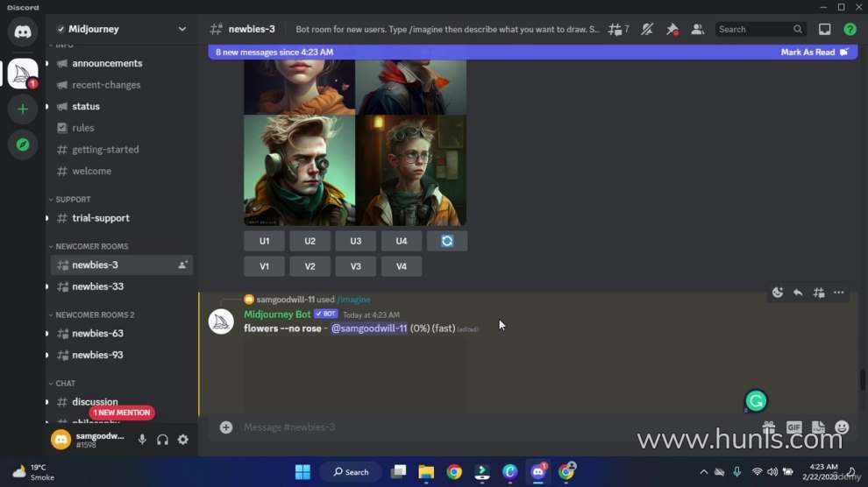Click the attachment plus button in message bar
The height and width of the screenshot is (487, 868).
click(226, 427)
